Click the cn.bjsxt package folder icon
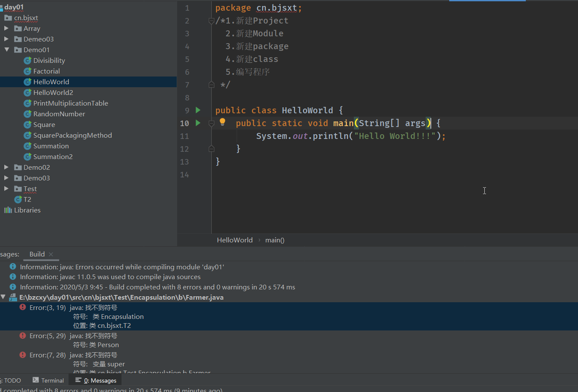The height and width of the screenshot is (392, 578). [x=8, y=18]
